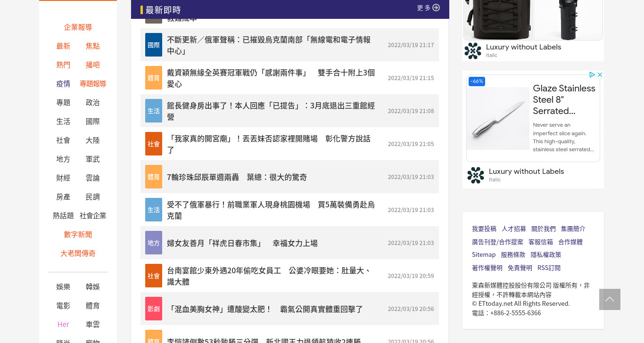Select 最新 in sidebar menu
The height and width of the screenshot is (343, 644).
(63, 46)
